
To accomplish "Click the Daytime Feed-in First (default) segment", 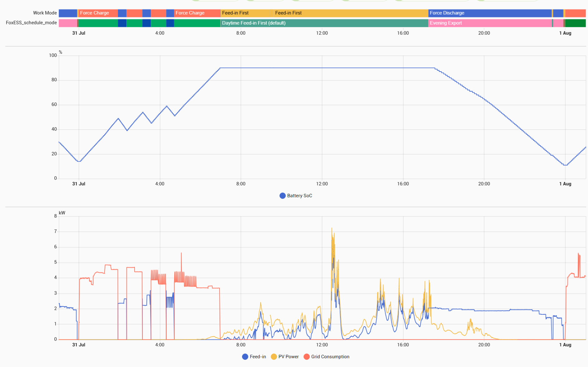I will [324, 23].
